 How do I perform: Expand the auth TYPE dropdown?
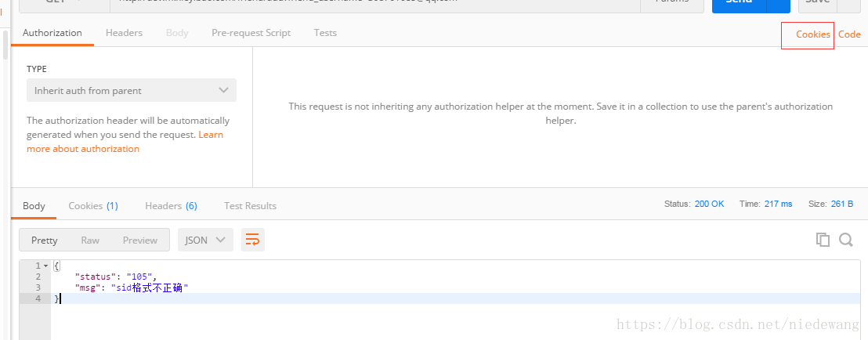(x=131, y=90)
